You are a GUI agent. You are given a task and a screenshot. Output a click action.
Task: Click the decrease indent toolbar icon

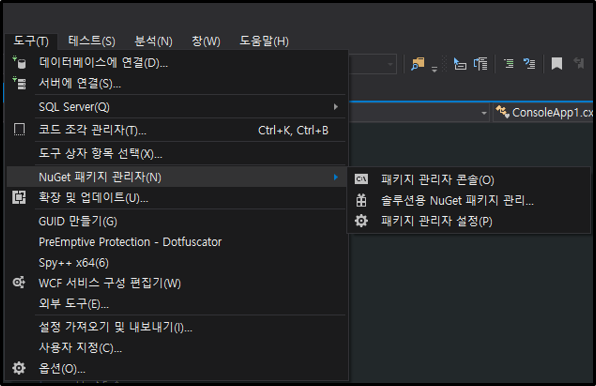click(460, 64)
